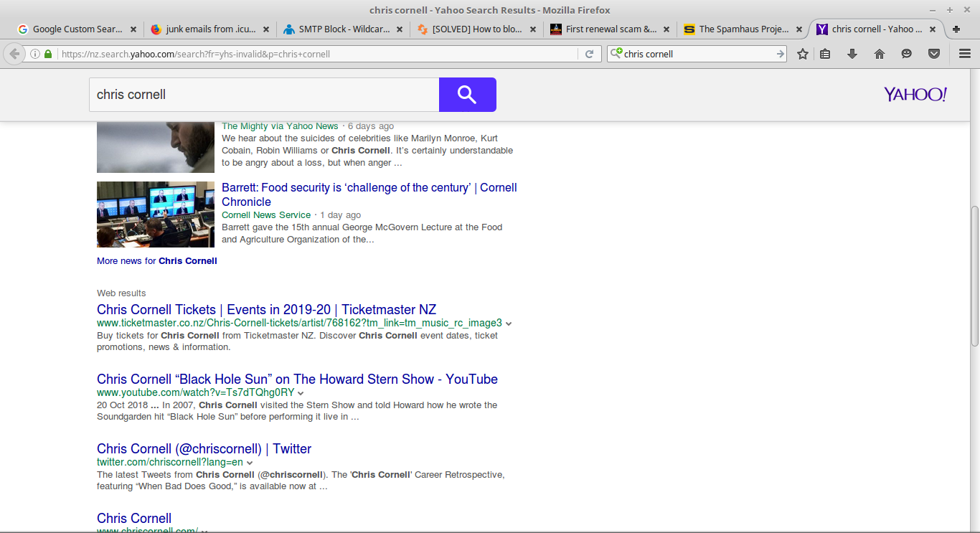Close the First renewal scam tab
The width and height of the screenshot is (980, 533).
666,29
